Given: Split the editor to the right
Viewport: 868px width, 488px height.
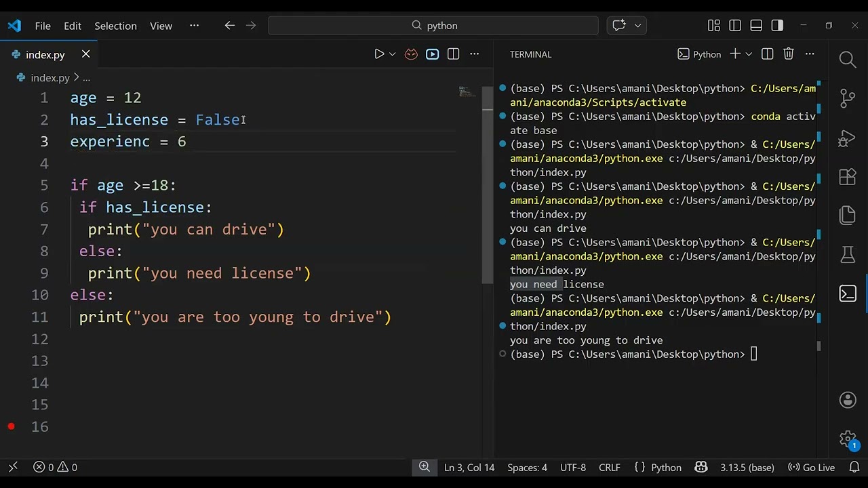Looking at the screenshot, I should point(453,54).
